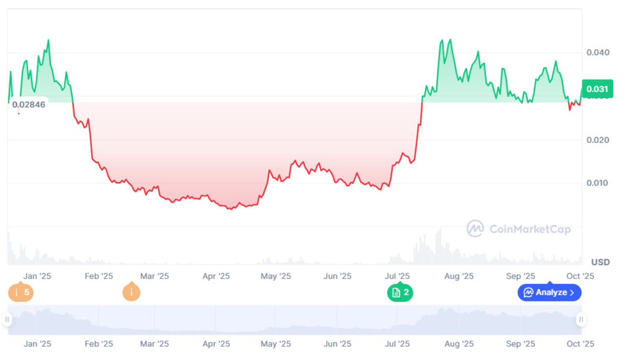Click the chevron arrow on Analyze button
The image size is (627, 364).
(x=572, y=292)
